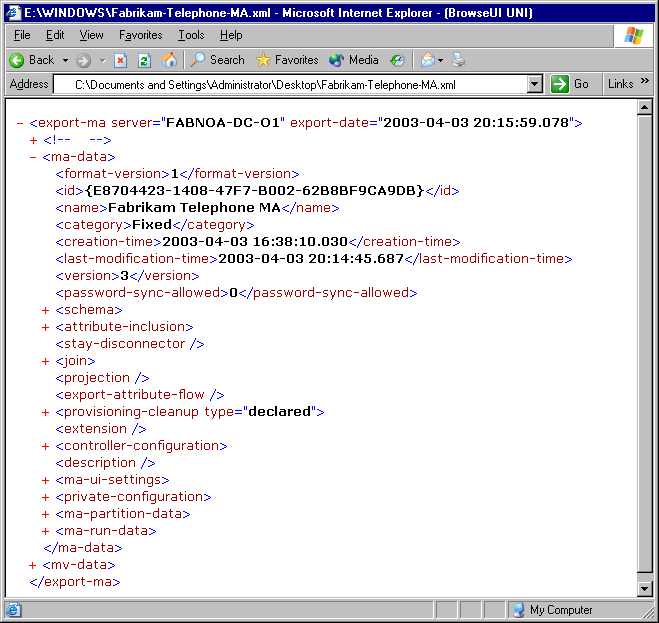Expand the provisioning-cleanup node
659x623 pixels.
pos(45,412)
